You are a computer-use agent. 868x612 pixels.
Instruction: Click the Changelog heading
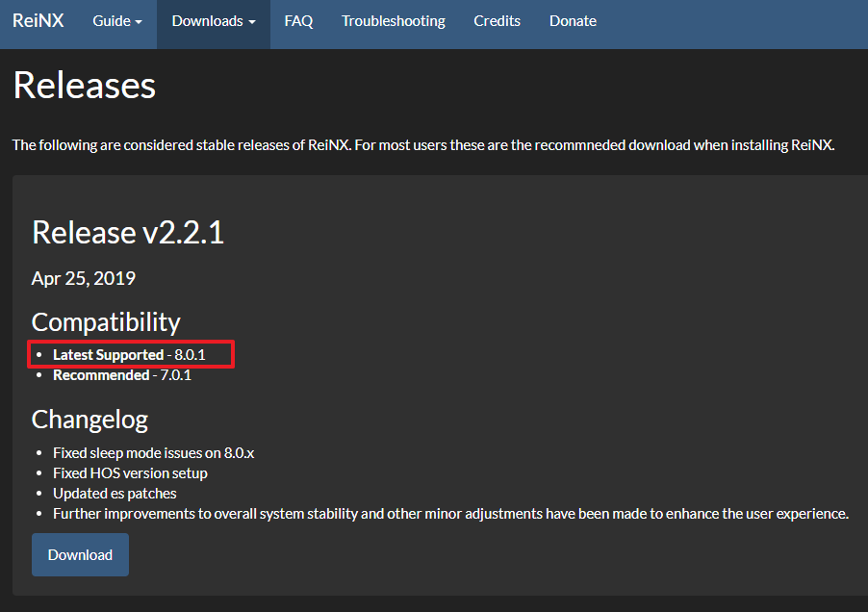(89, 420)
